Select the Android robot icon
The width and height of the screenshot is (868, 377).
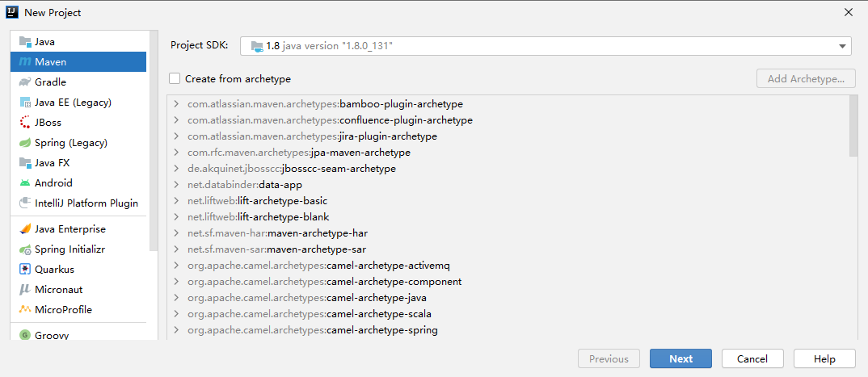pyautogui.click(x=25, y=183)
